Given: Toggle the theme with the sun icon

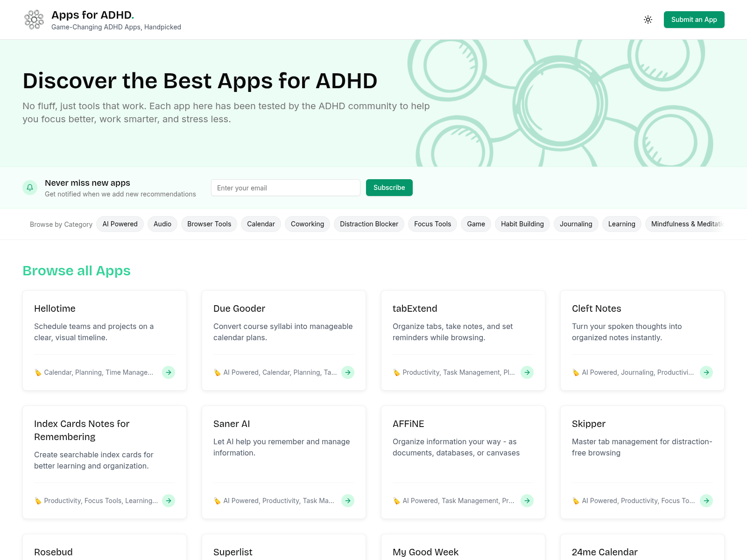Looking at the screenshot, I should pos(648,20).
